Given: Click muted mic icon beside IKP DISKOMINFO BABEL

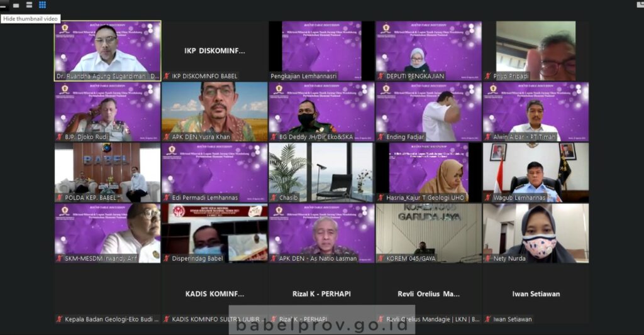Looking at the screenshot, I should 167,76.
